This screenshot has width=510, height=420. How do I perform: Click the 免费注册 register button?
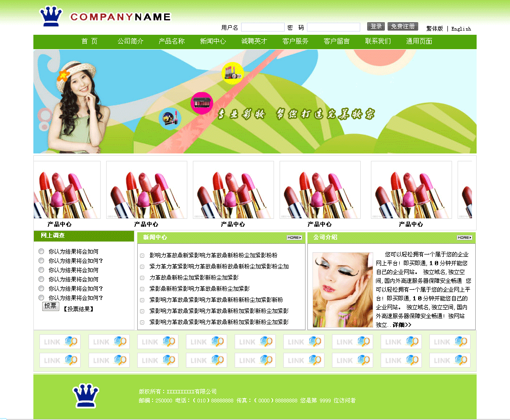(x=402, y=26)
